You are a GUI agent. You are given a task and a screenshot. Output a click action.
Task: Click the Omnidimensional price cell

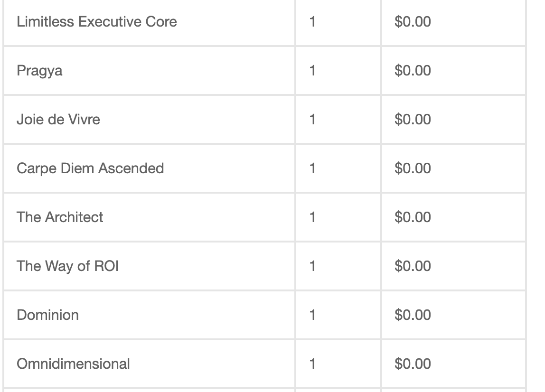tap(453, 364)
